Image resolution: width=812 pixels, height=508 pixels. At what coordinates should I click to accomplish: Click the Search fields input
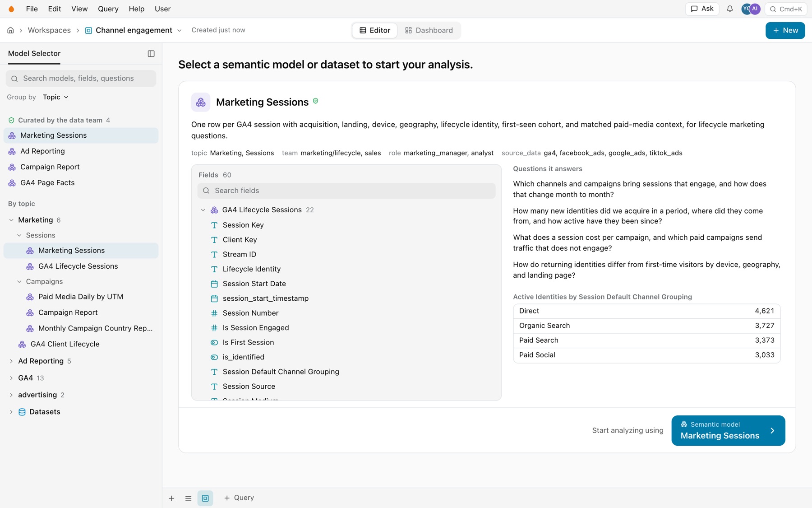pos(346,191)
